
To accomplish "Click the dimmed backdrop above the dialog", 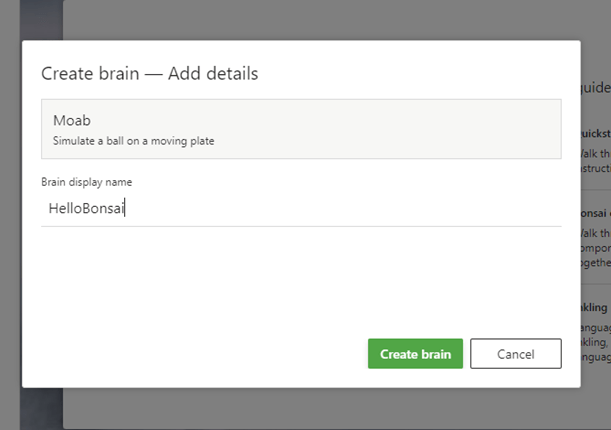I will pos(300,20).
